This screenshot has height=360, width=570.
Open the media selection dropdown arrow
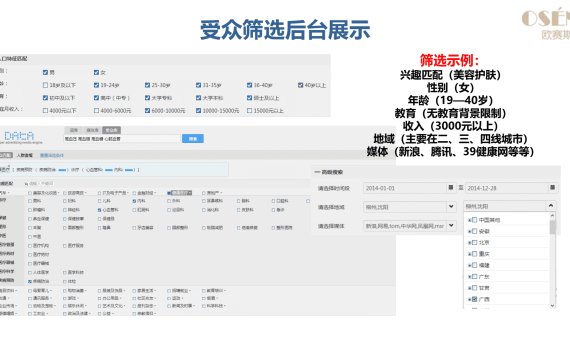click(x=451, y=225)
